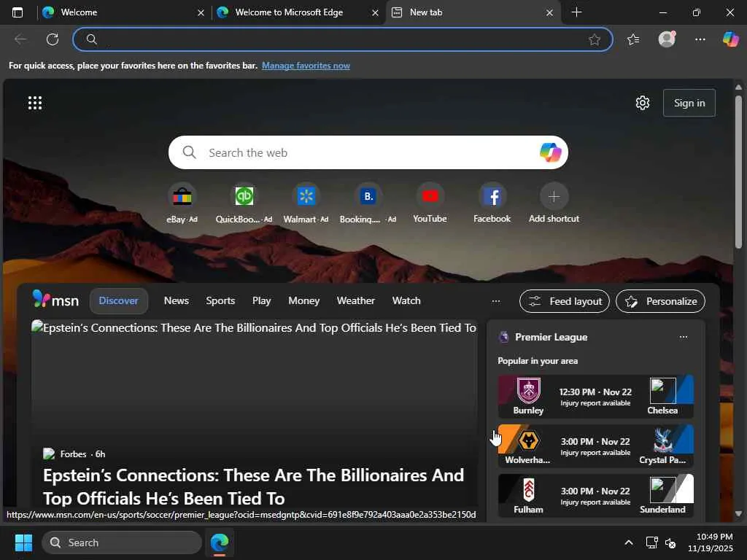
Task: Switch to the Welcome tab
Action: pyautogui.click(x=119, y=12)
